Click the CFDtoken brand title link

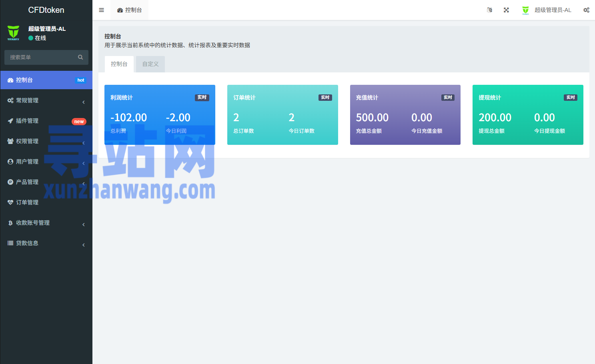[46, 10]
